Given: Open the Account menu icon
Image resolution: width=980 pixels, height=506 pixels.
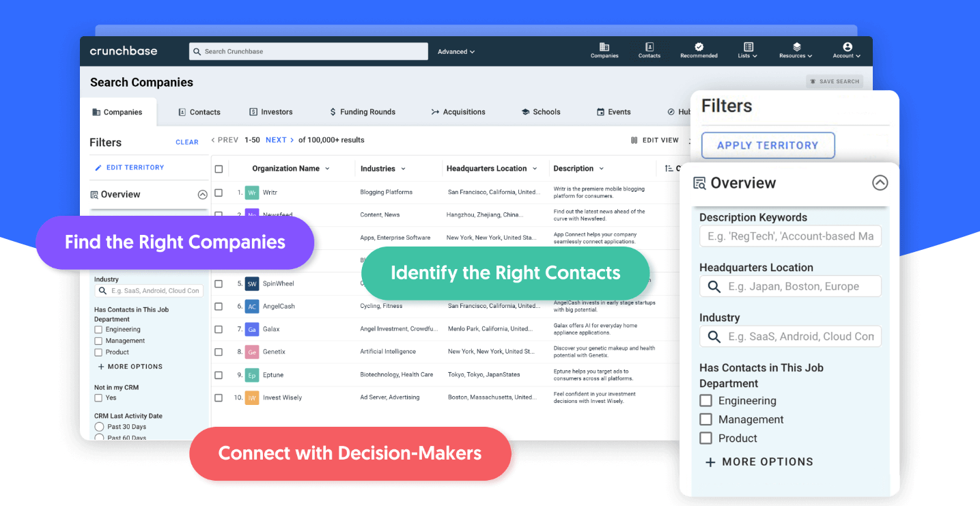Looking at the screenshot, I should click(846, 46).
